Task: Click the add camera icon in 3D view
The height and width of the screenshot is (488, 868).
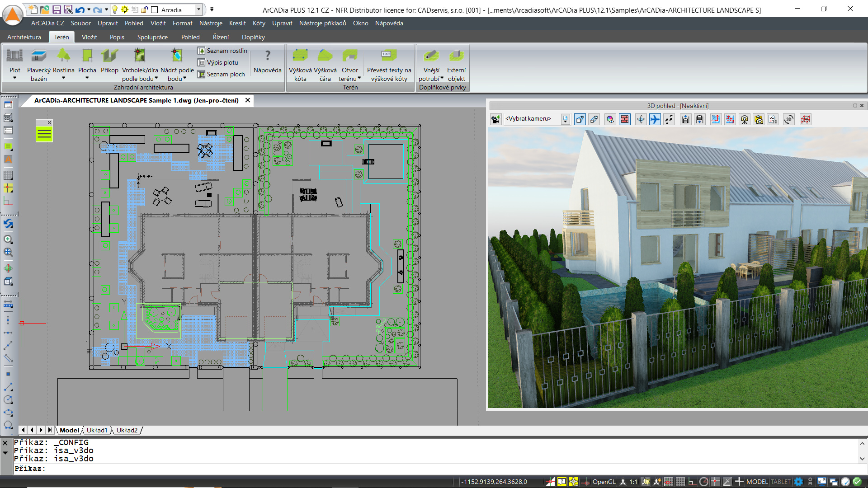Action: click(496, 119)
